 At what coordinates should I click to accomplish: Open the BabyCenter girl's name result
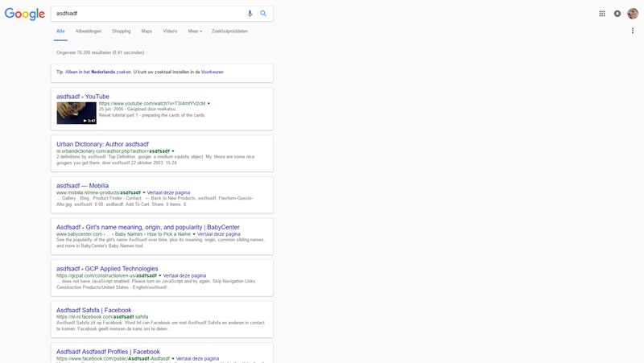[148, 227]
